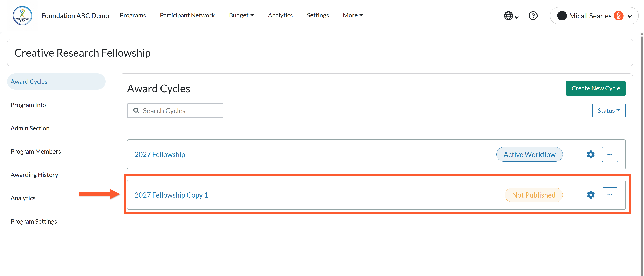The image size is (644, 276).
Task: Click the orange badge next to Micall Searles
Action: (619, 16)
